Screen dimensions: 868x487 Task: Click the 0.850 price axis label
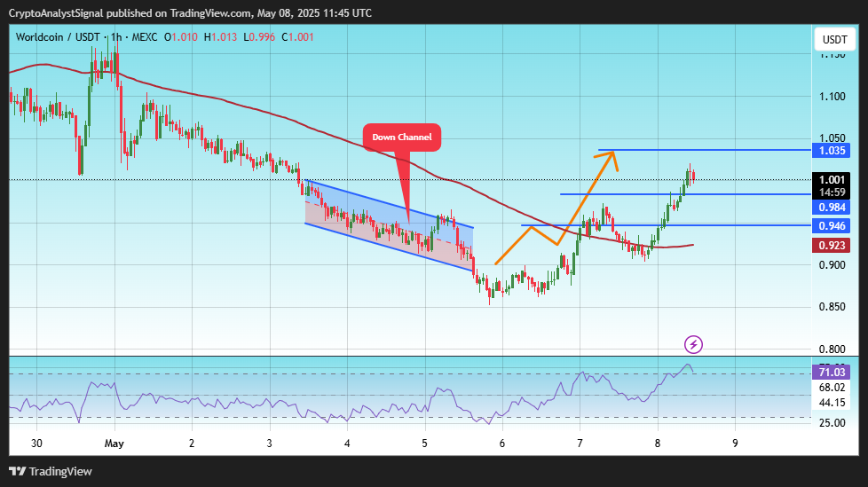832,307
